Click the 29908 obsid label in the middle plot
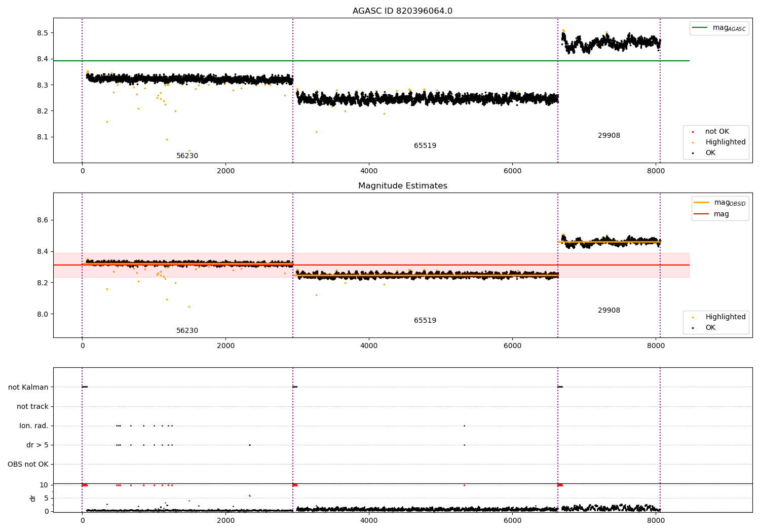The height and width of the screenshot is (532, 760). (x=609, y=311)
